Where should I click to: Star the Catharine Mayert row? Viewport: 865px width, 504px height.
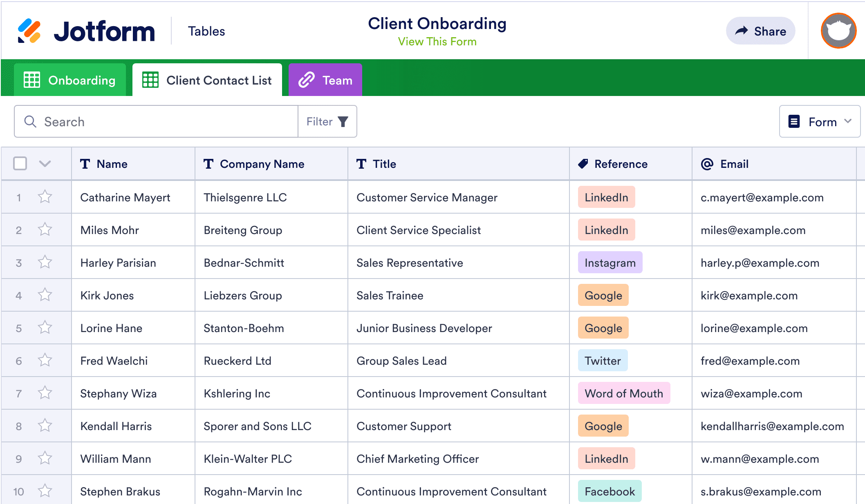(x=45, y=197)
